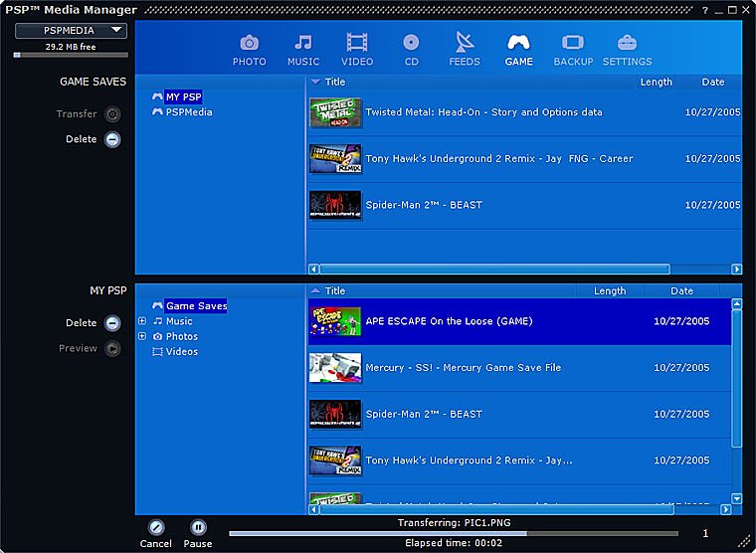Open the CD section disc icon
The image size is (756, 553).
pyautogui.click(x=411, y=43)
